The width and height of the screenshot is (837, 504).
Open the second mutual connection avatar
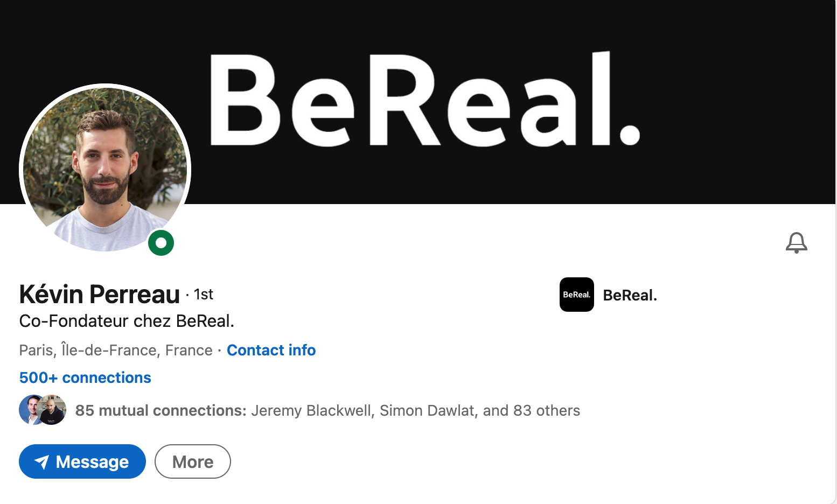[x=54, y=410]
